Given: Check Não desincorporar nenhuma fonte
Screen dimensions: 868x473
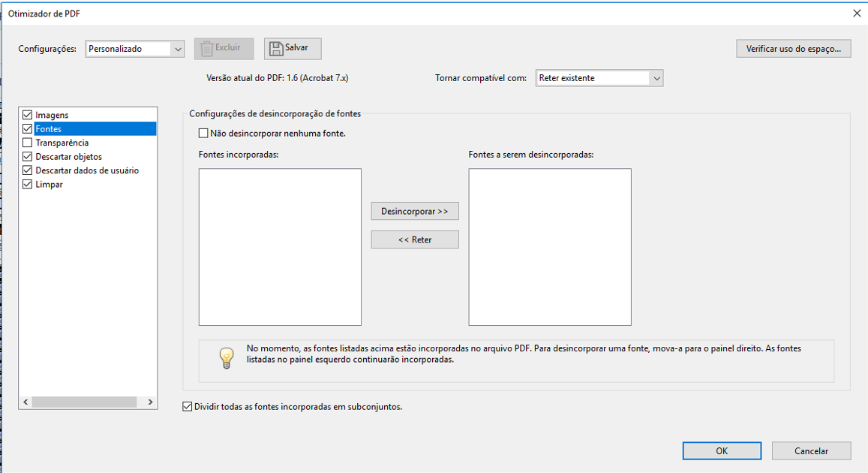Looking at the screenshot, I should (203, 134).
